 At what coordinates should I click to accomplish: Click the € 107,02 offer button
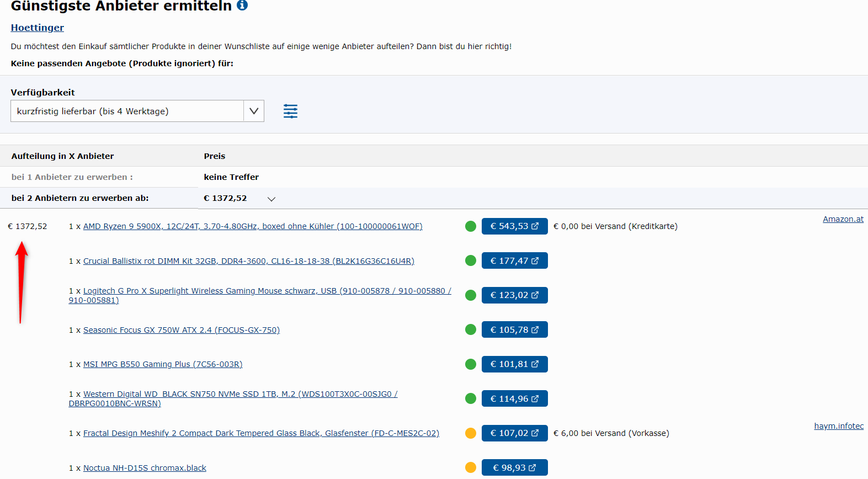tap(514, 433)
